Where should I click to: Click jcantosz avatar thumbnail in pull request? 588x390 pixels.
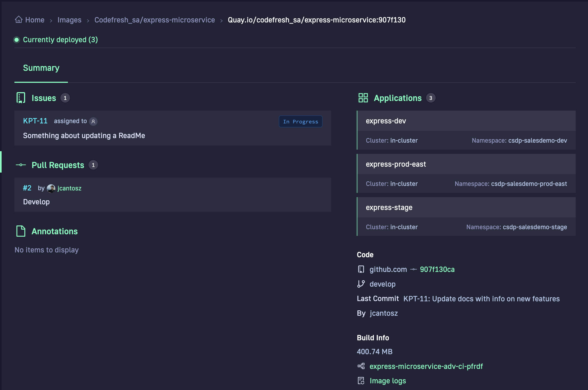click(51, 188)
